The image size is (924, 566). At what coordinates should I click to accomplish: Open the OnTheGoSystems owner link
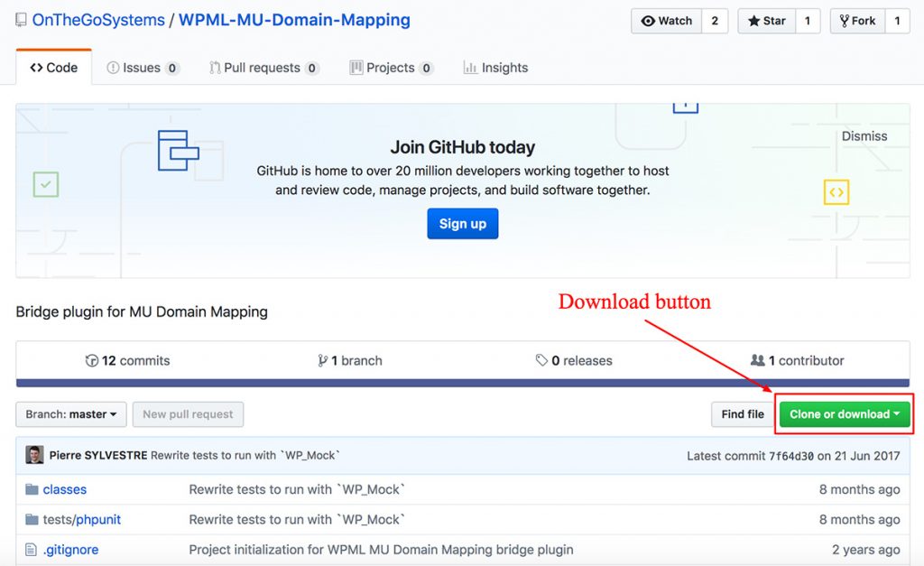(98, 20)
